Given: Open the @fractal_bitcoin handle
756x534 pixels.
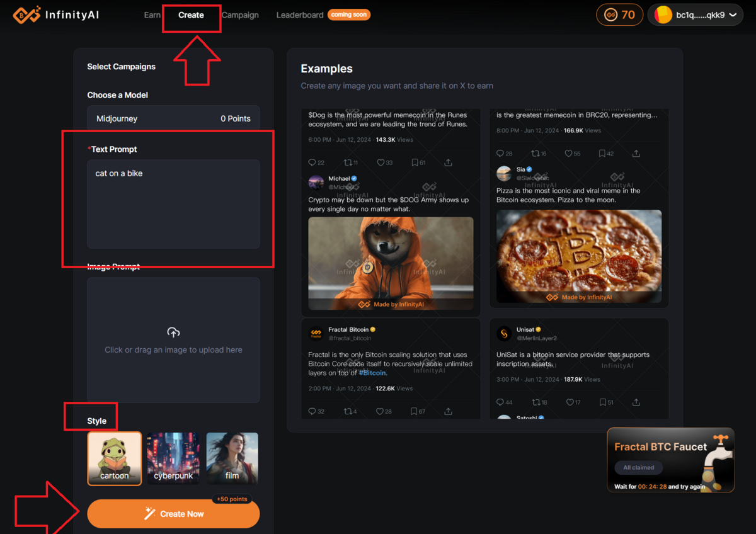Looking at the screenshot, I should coord(350,338).
